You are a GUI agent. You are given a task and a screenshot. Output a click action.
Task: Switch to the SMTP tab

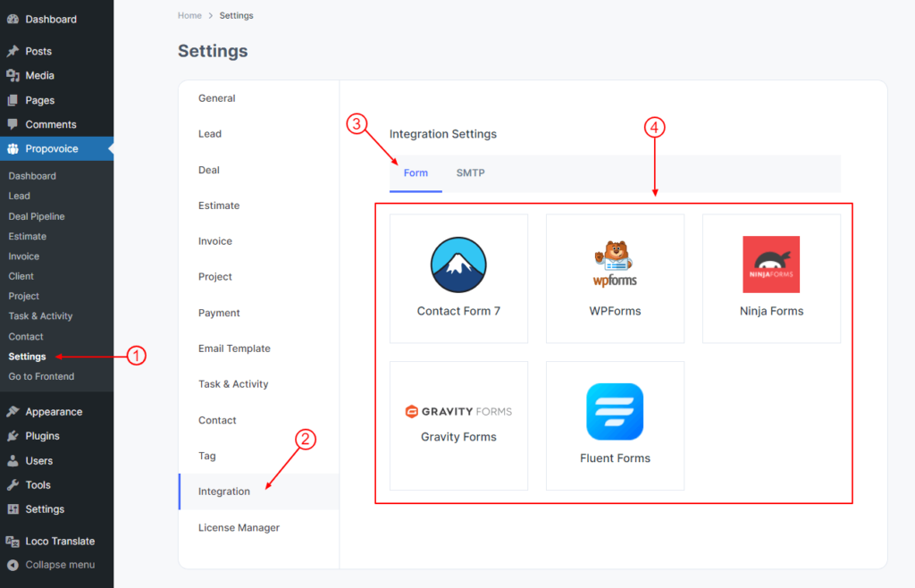click(x=470, y=172)
